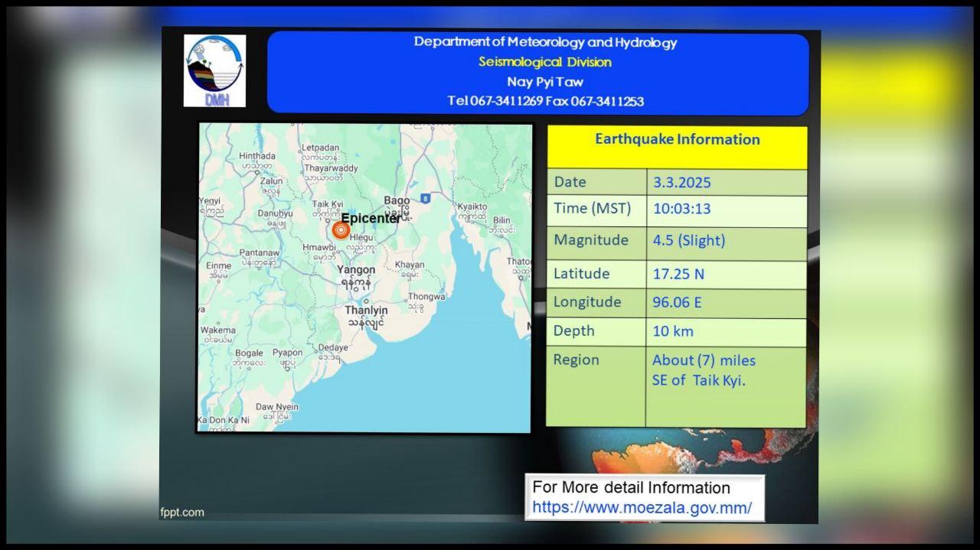
Task: Click the Taik Kyi label on the map
Action: [x=328, y=204]
